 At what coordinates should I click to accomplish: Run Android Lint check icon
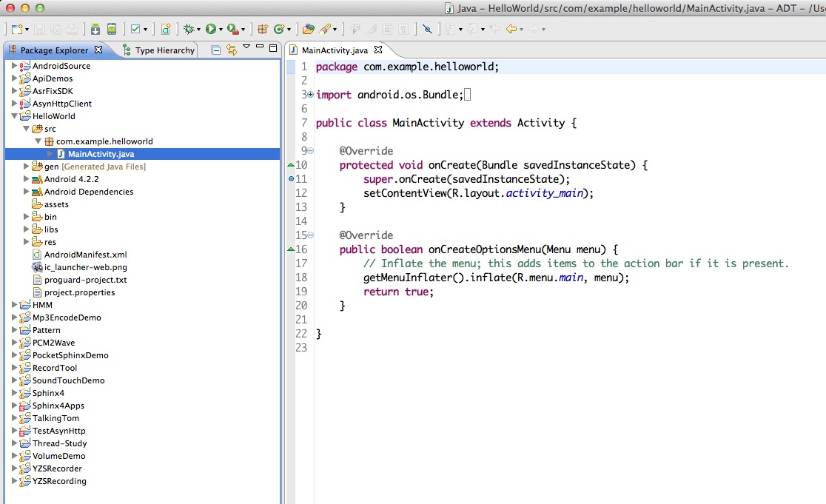(x=135, y=29)
